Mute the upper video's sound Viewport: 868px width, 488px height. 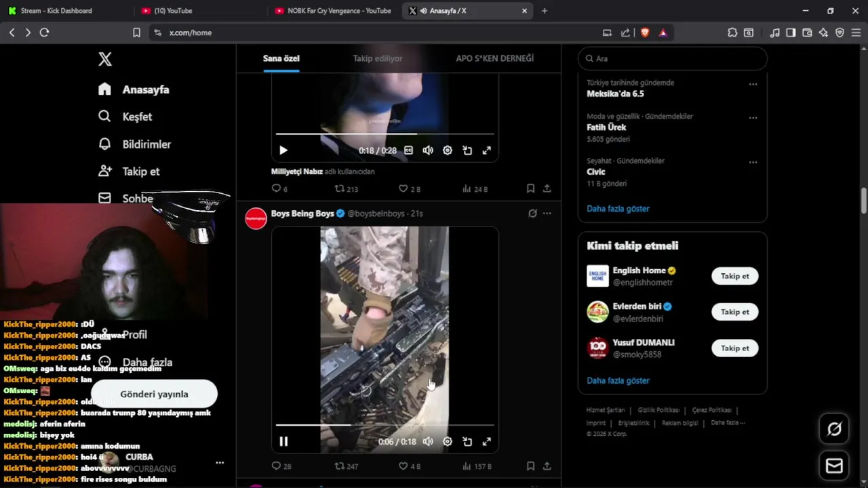point(428,150)
